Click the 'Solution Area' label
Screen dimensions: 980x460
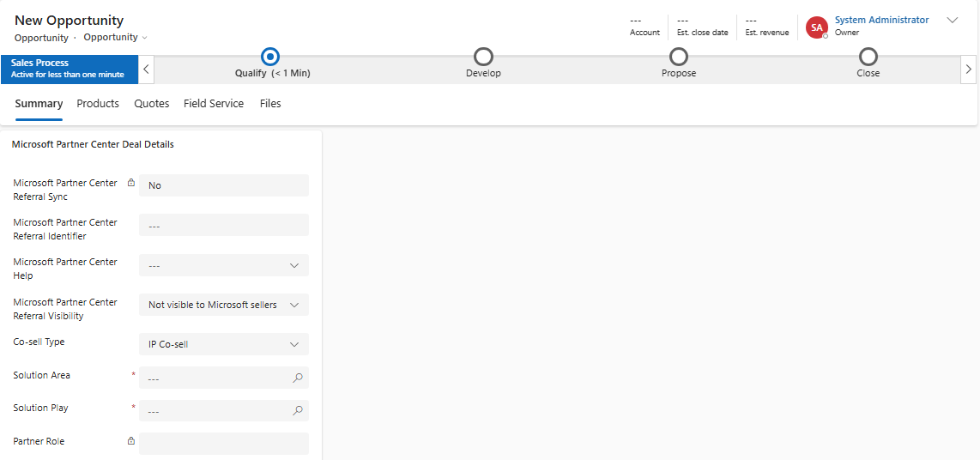[x=42, y=375]
